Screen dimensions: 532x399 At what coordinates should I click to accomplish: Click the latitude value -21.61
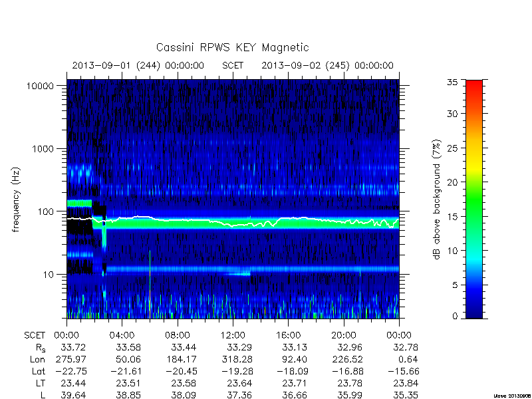click(x=126, y=372)
